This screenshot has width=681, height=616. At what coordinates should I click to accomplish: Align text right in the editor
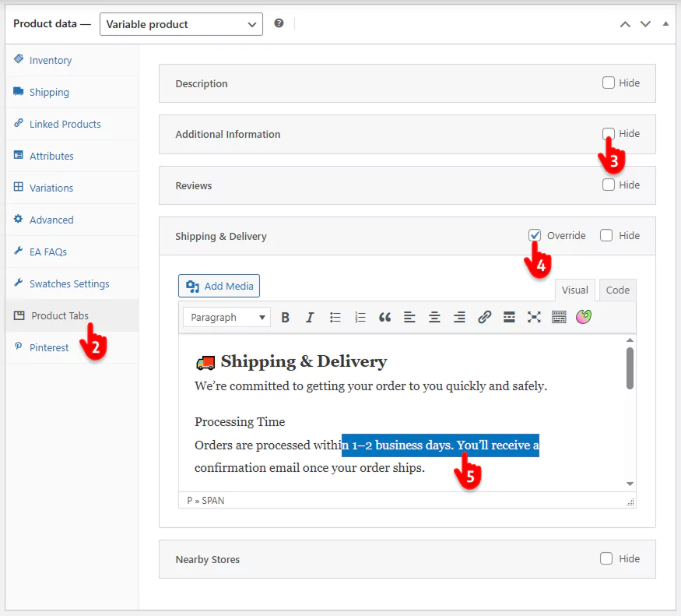pyautogui.click(x=459, y=318)
